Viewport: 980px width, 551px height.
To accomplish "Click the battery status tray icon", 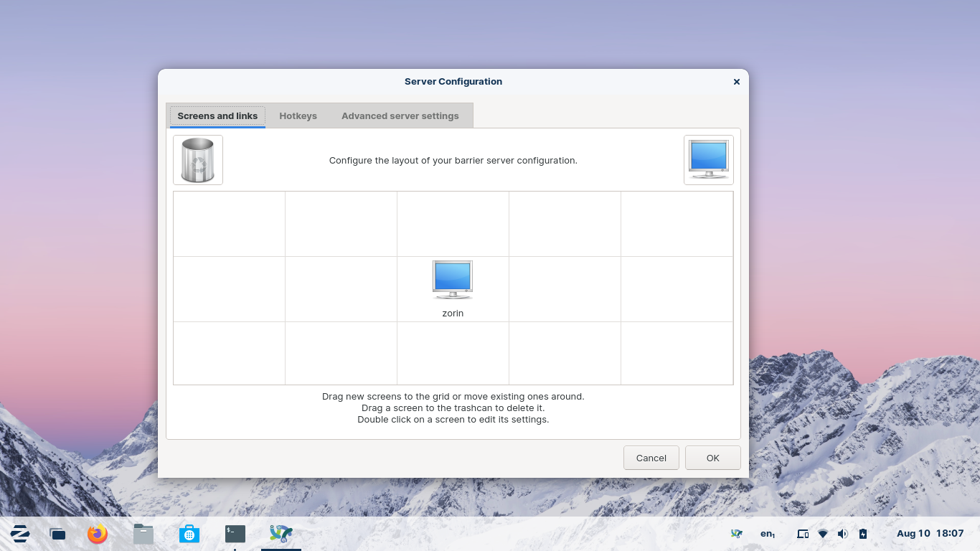I will 863,534.
